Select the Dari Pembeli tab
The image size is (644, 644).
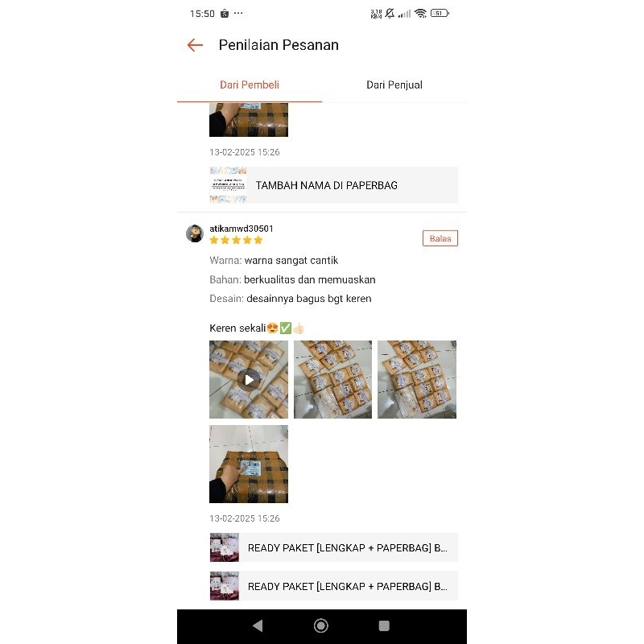click(250, 85)
